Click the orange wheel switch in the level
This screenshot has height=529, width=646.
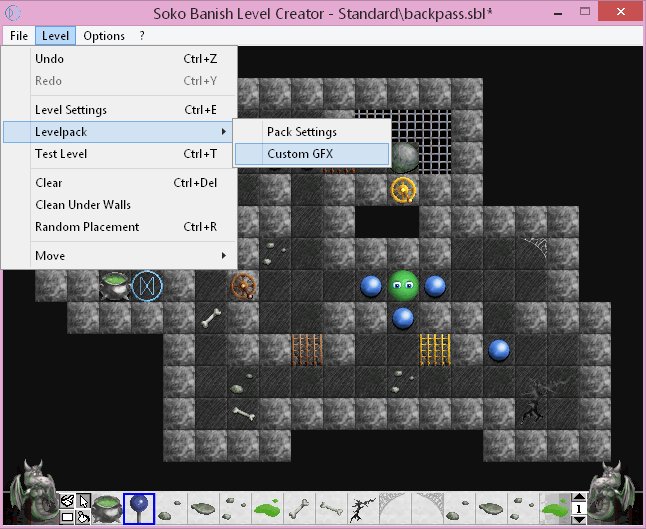[243, 286]
